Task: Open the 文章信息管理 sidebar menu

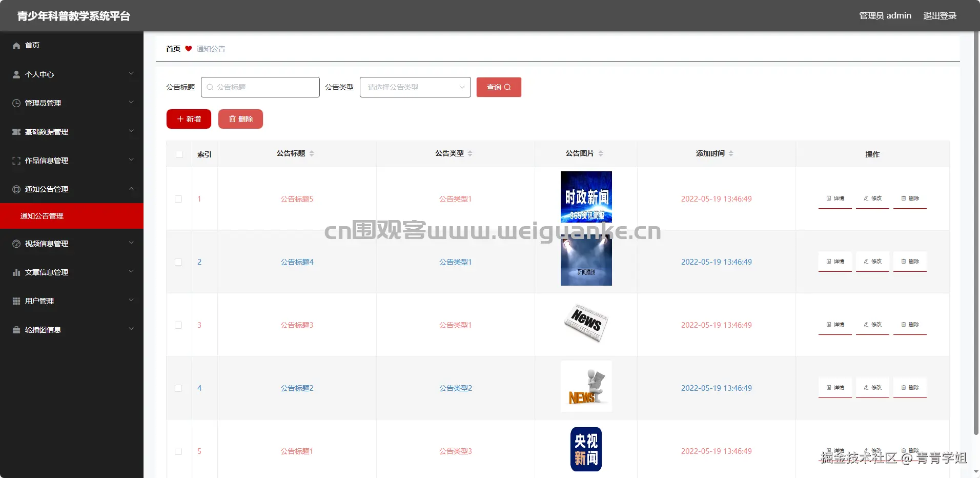Action: click(72, 272)
